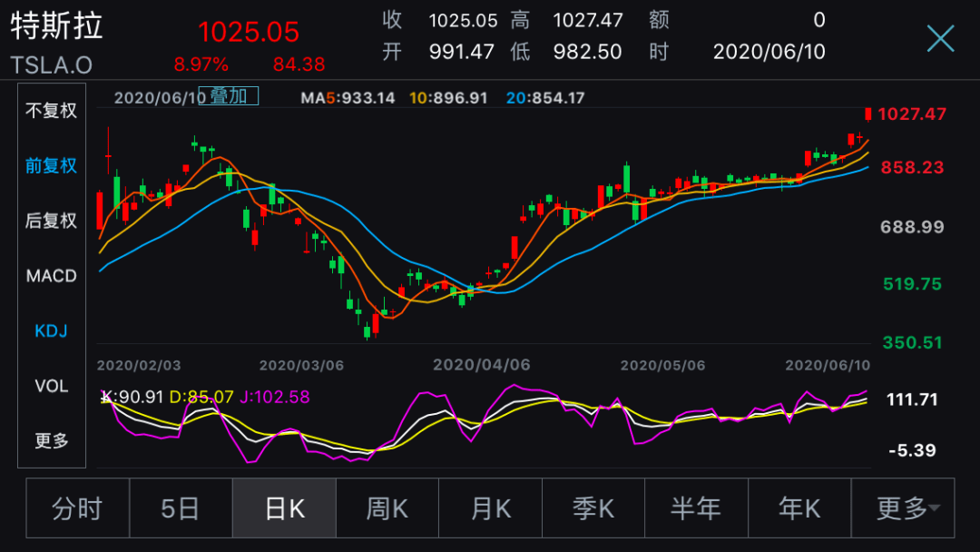980x552 pixels.
Task: Switch indicator to KDJ
Action: [x=52, y=330]
